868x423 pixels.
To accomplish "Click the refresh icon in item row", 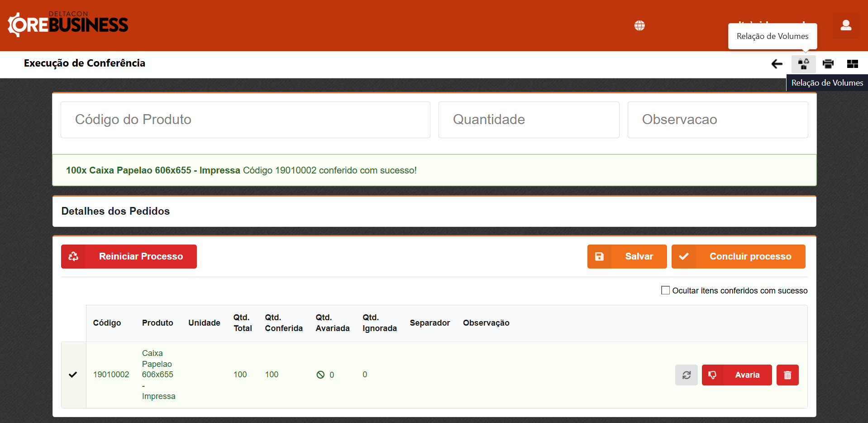I will 686,375.
